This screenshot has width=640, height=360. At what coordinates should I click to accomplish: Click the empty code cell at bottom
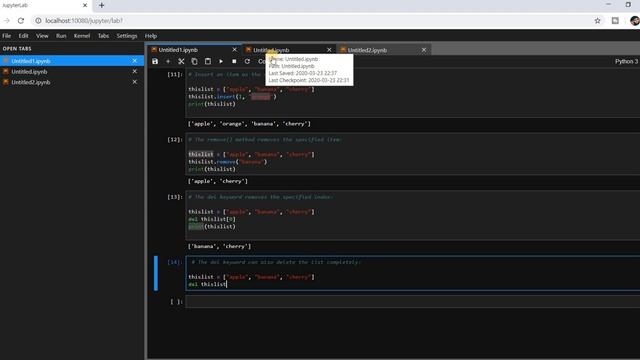click(x=413, y=302)
